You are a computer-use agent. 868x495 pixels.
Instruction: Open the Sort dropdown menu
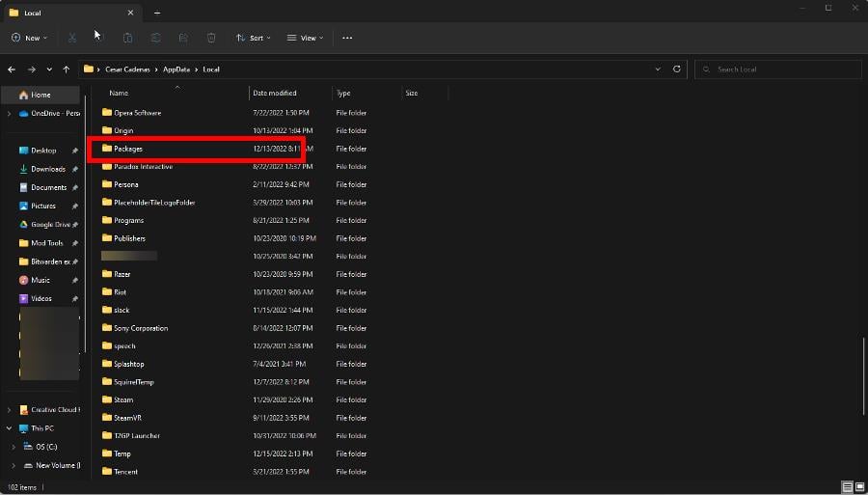click(254, 39)
